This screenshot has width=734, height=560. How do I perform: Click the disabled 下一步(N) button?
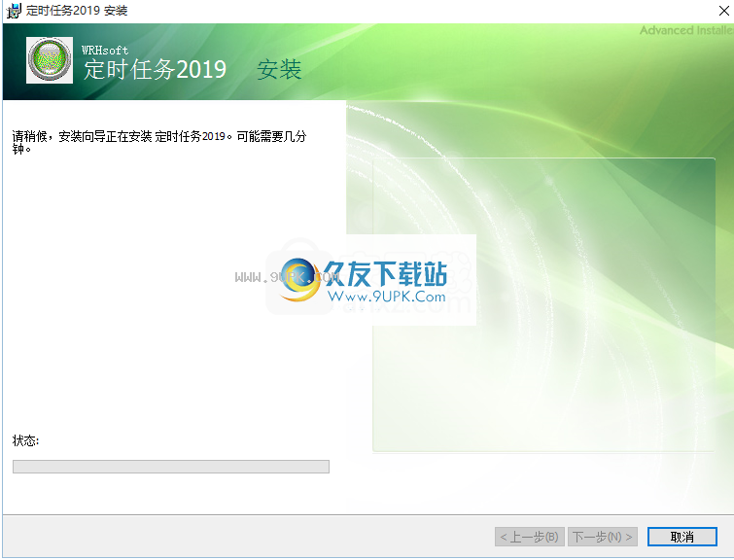(x=603, y=537)
